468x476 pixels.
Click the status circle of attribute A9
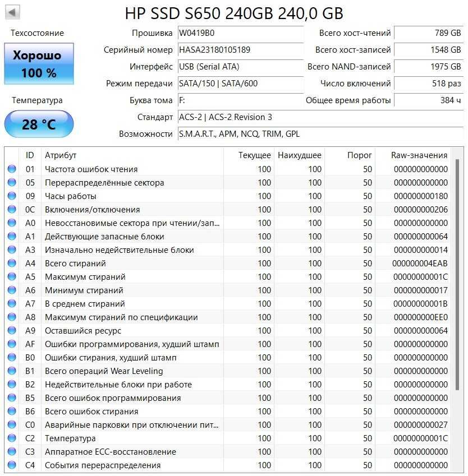pos(12,330)
